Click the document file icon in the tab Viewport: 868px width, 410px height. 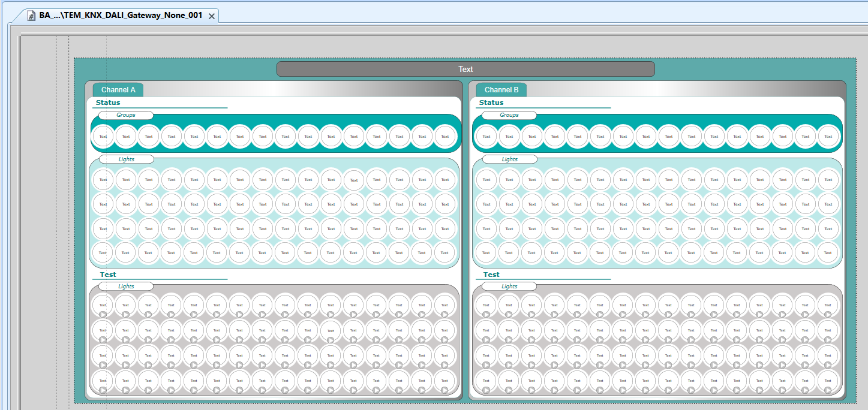click(31, 16)
